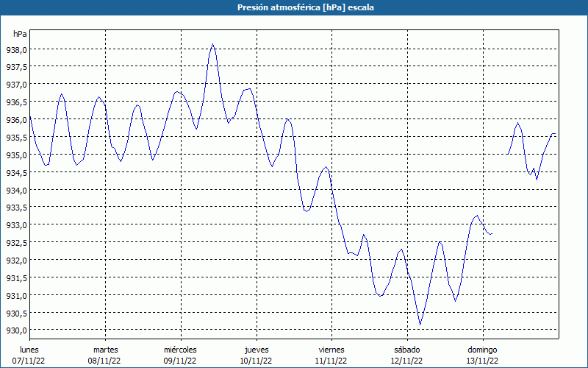Click the 'domingo' day label
The image size is (588, 368).
(x=482, y=350)
